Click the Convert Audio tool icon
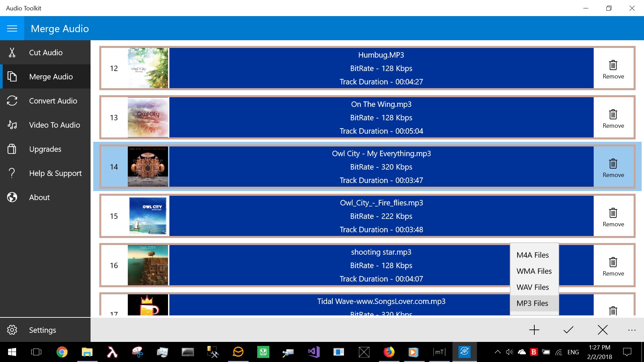644x362 pixels. tap(12, 101)
